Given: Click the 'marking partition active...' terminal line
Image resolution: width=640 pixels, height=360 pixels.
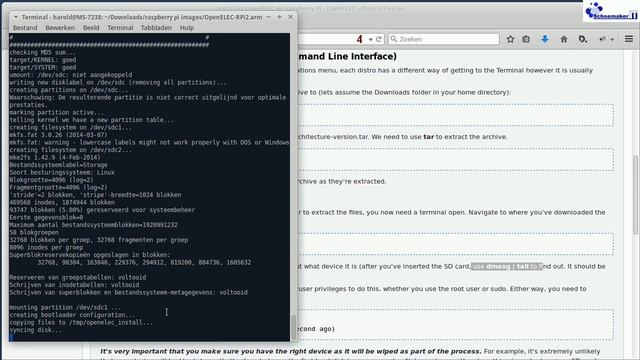Looking at the screenshot, I should pos(56,112).
